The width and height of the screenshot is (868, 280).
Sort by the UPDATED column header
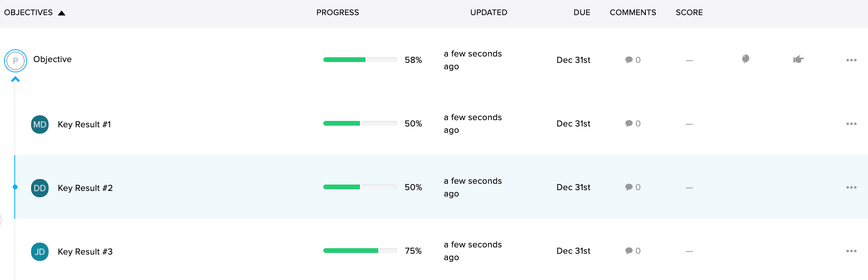coord(489,12)
